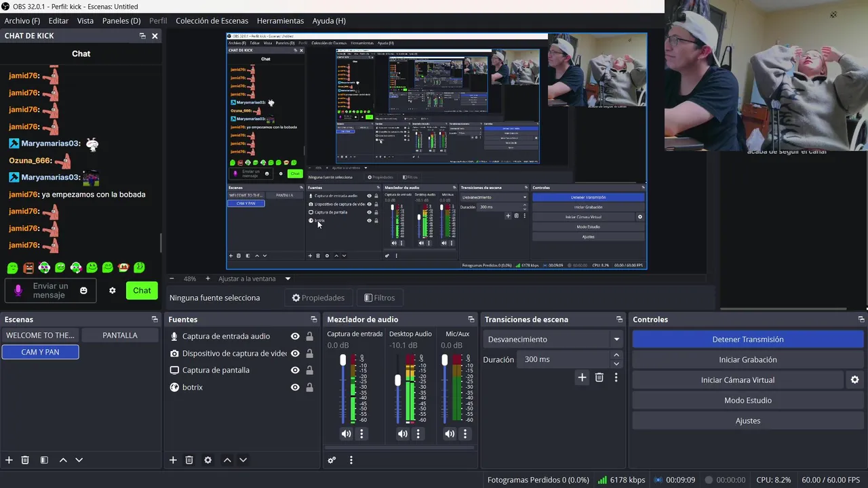
Task: Open transition properties menu
Action: (x=616, y=378)
